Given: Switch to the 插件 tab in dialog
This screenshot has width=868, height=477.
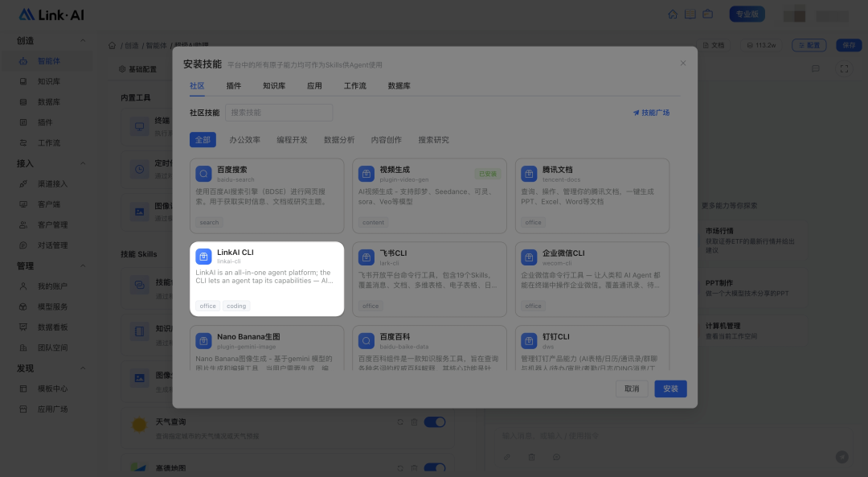Looking at the screenshot, I should 234,86.
